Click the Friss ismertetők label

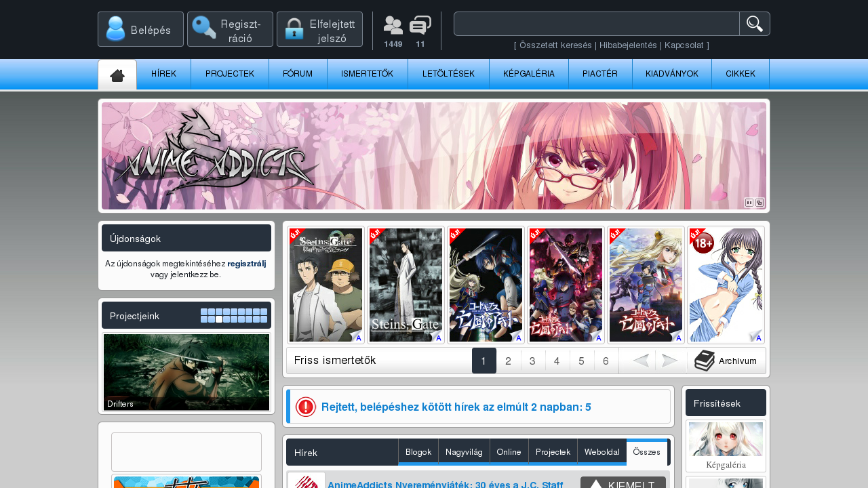tap(335, 361)
